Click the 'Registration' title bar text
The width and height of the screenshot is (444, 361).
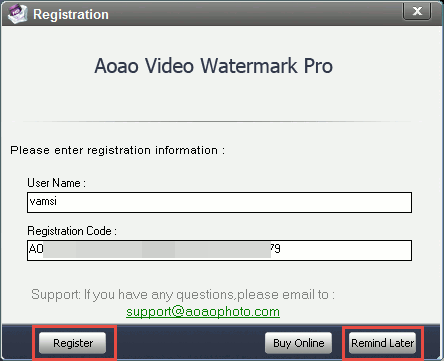point(71,14)
